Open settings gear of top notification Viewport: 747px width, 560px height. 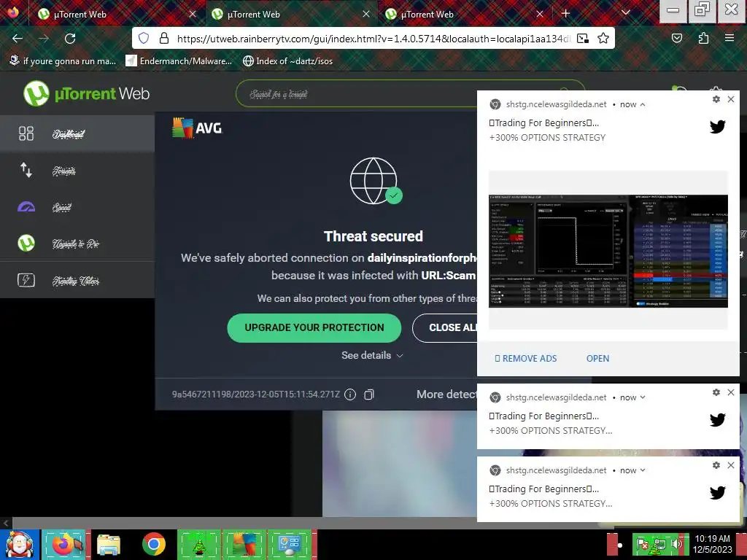[716, 99]
